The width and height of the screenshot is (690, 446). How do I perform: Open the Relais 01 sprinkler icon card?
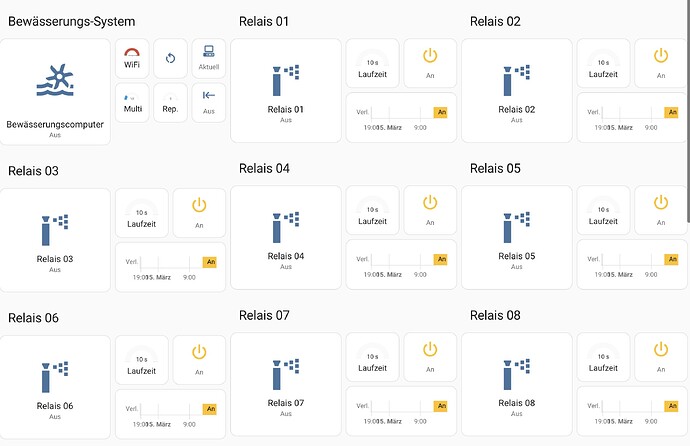point(286,91)
